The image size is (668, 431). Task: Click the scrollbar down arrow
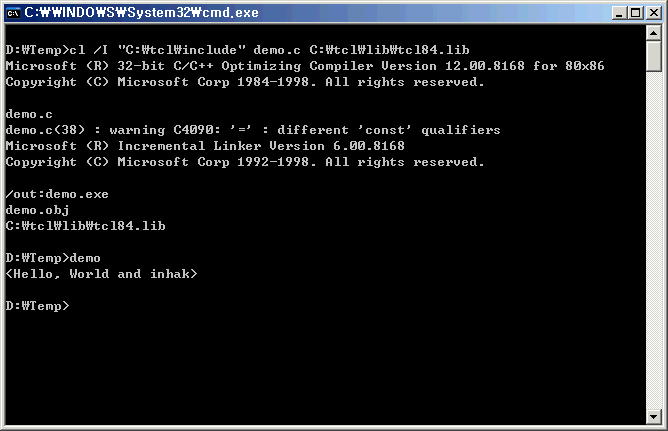click(654, 416)
